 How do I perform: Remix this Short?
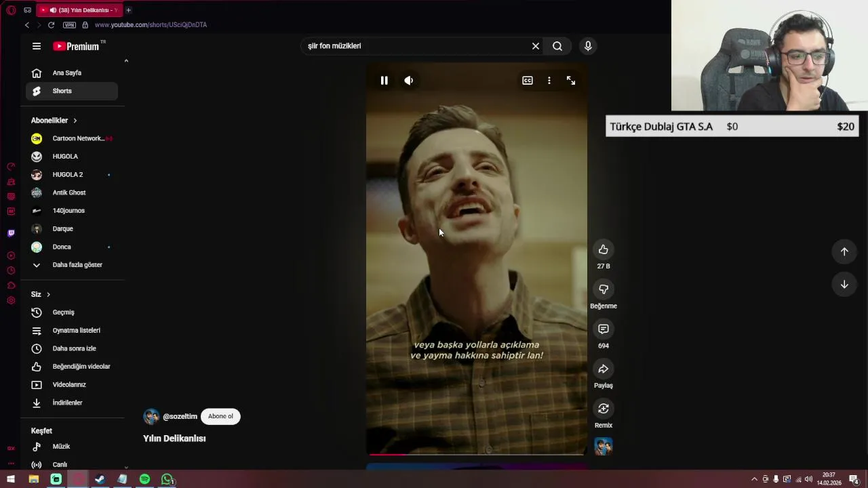tap(603, 409)
